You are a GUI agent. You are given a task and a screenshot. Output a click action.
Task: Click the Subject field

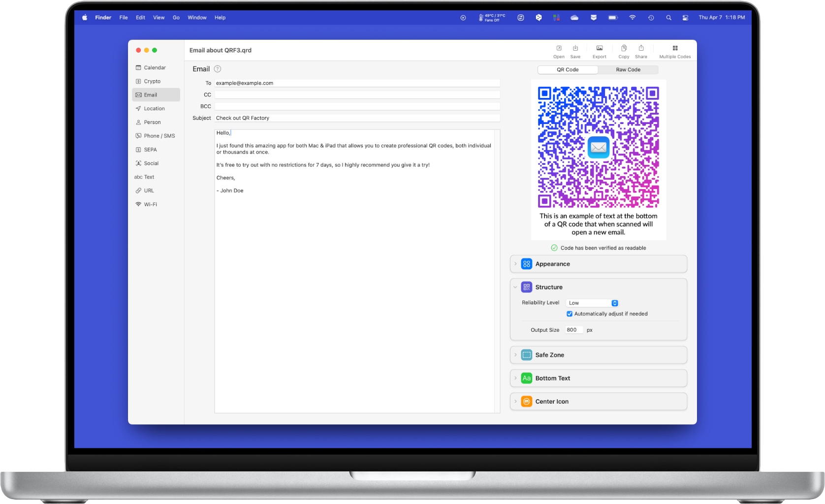[x=357, y=118]
